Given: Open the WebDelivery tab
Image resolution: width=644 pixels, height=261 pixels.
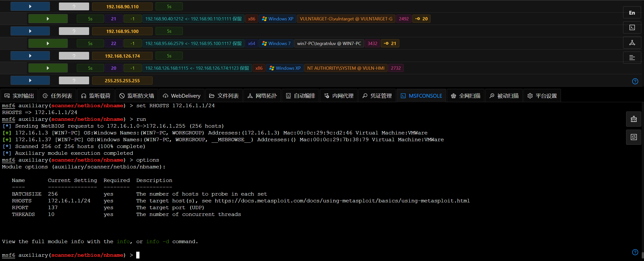Looking at the screenshot, I should 182,96.
